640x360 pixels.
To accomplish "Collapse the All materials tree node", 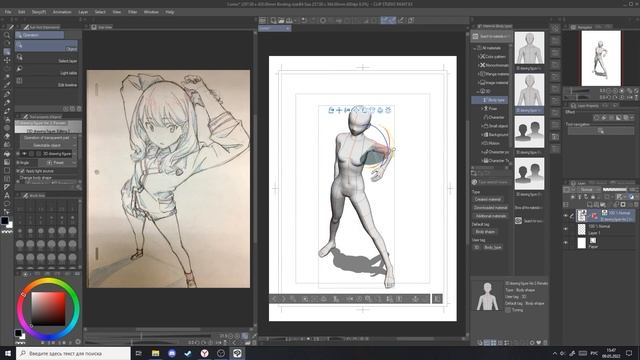I will 475,48.
